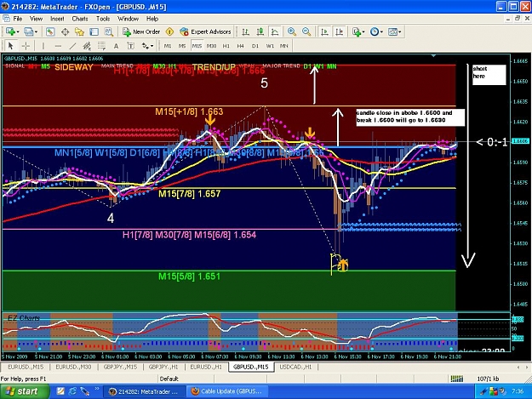Switch timeframe to W1
The image size is (532, 399).
pos(270,46)
